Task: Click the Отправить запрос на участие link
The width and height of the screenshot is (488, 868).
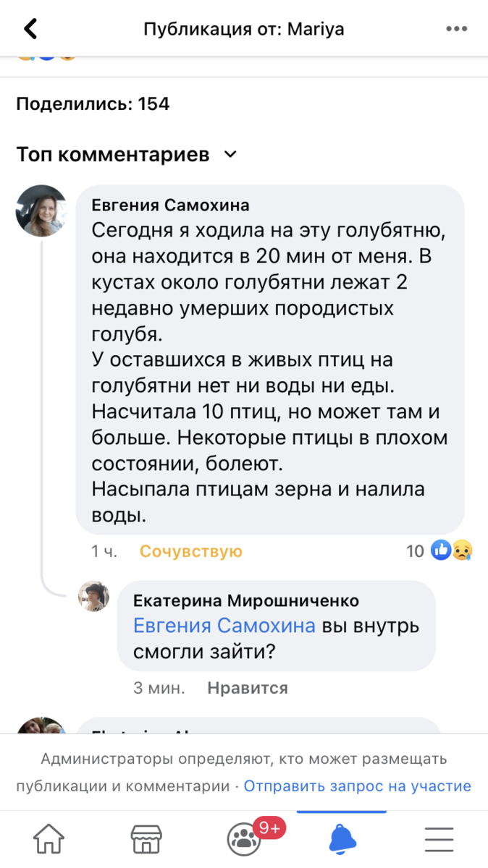Action: [x=358, y=786]
